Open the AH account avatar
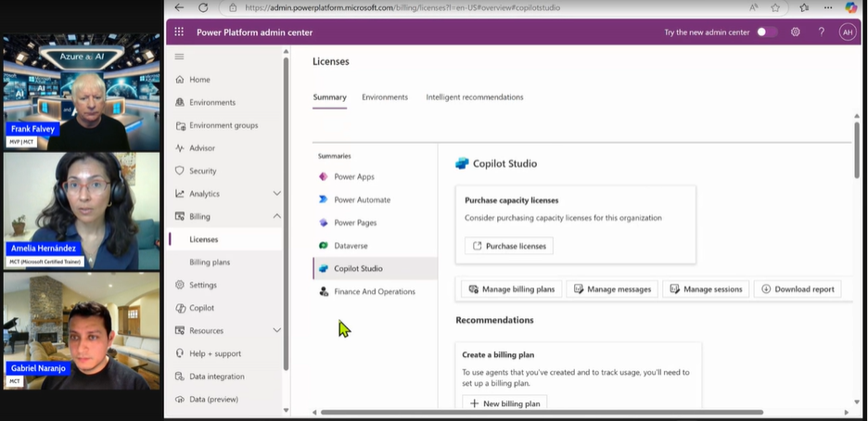 tap(847, 32)
